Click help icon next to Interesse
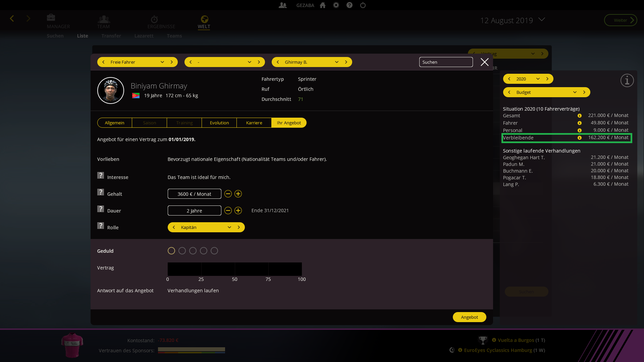 point(101,175)
